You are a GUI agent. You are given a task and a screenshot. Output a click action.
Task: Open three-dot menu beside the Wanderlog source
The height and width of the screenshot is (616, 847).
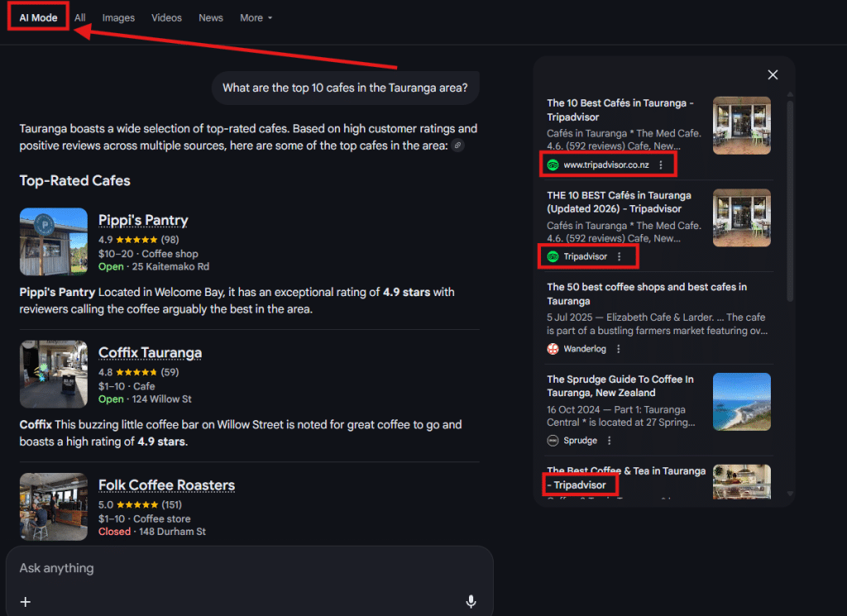pos(619,349)
